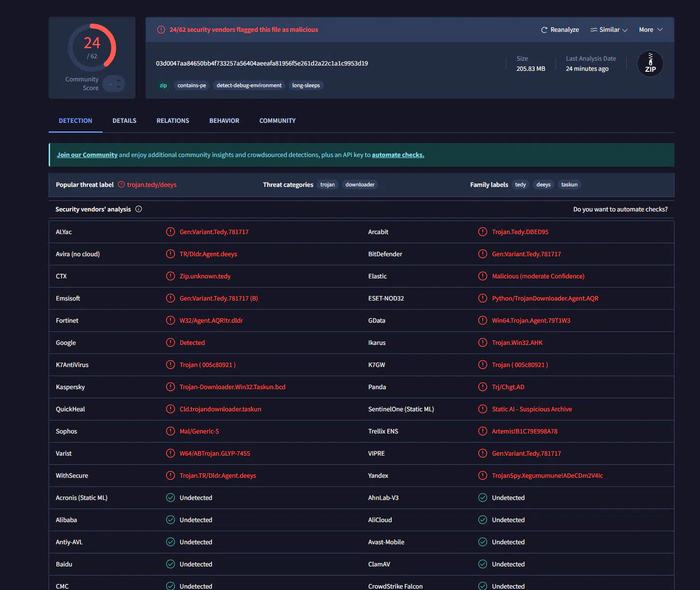The image size is (700, 590).
Task: Click malicious icon in ESET-NOD32 row
Action: coord(483,298)
